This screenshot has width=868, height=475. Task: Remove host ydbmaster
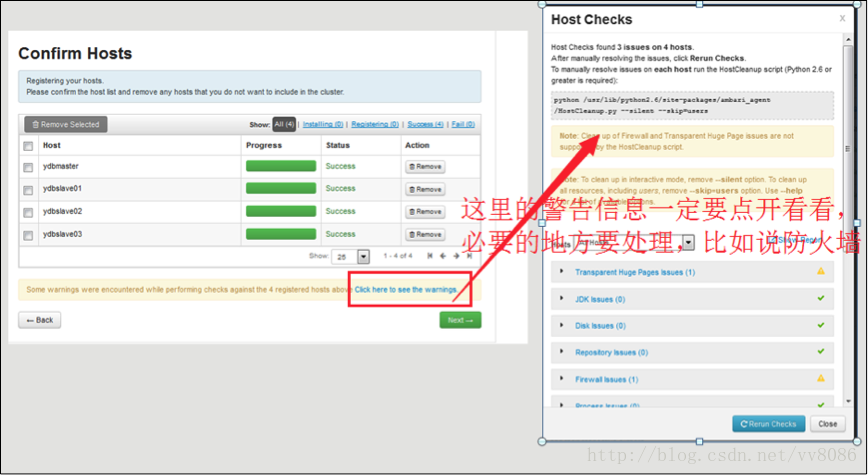[425, 167]
